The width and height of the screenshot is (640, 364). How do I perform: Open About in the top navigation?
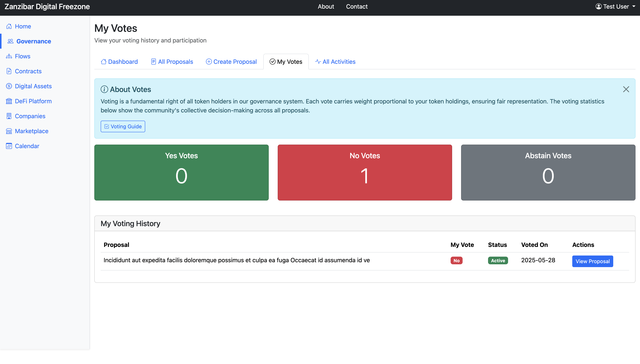point(326,7)
